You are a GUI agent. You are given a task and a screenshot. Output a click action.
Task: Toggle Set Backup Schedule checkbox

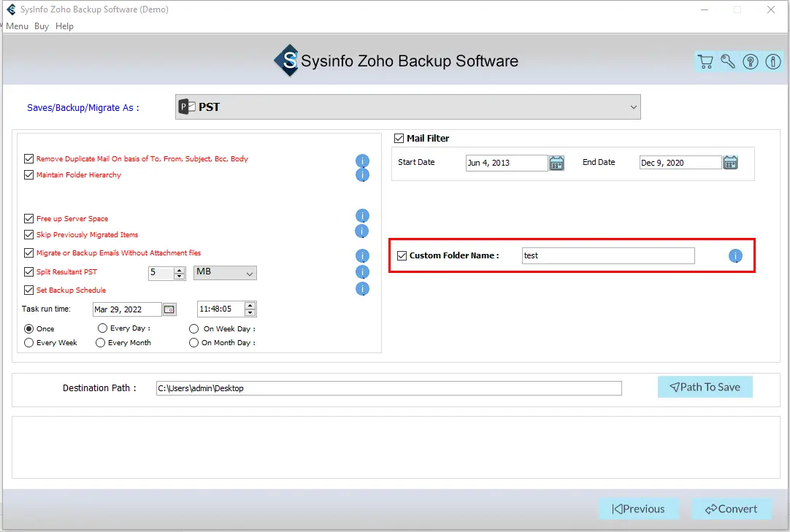point(28,290)
